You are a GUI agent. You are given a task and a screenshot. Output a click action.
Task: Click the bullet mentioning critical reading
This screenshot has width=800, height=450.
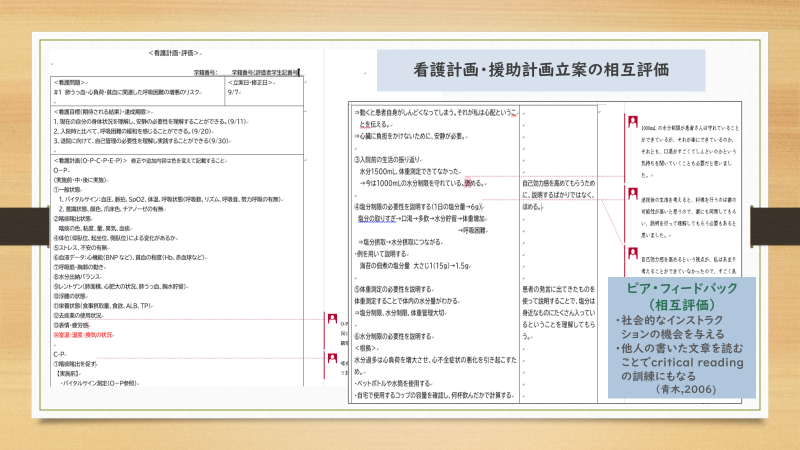[679, 362]
